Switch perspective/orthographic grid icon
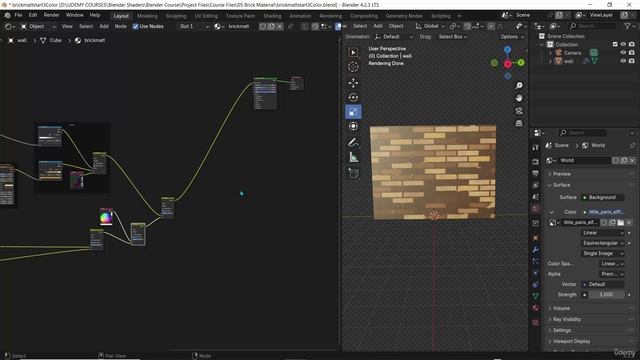 click(x=519, y=123)
